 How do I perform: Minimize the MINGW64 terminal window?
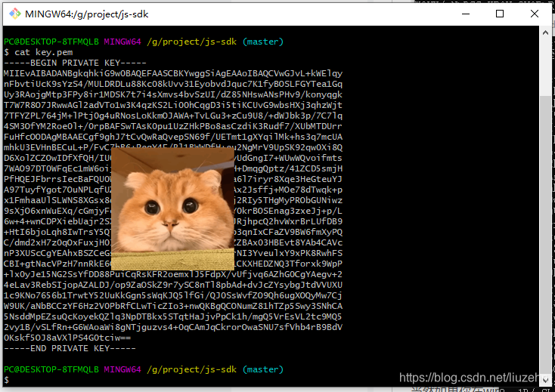tap(466, 14)
